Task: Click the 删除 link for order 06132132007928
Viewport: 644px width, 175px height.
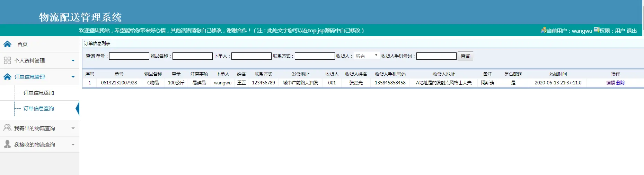Action: [x=620, y=83]
